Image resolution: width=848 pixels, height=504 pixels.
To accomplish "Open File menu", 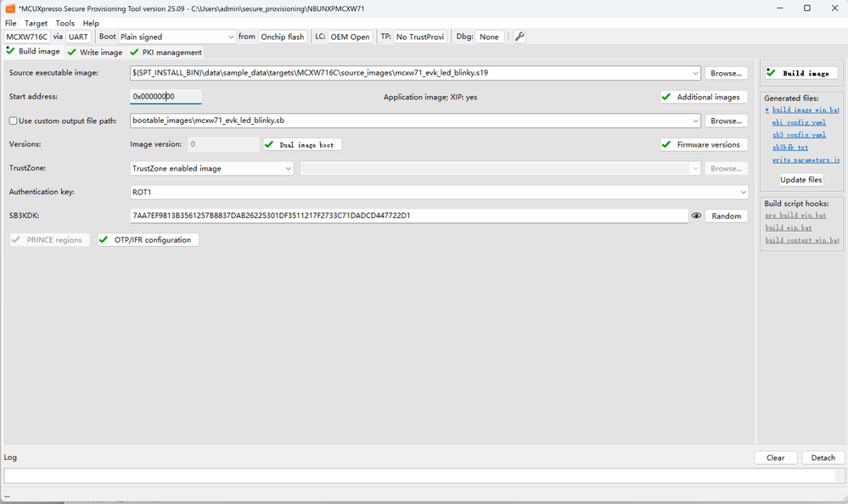I will (x=11, y=23).
